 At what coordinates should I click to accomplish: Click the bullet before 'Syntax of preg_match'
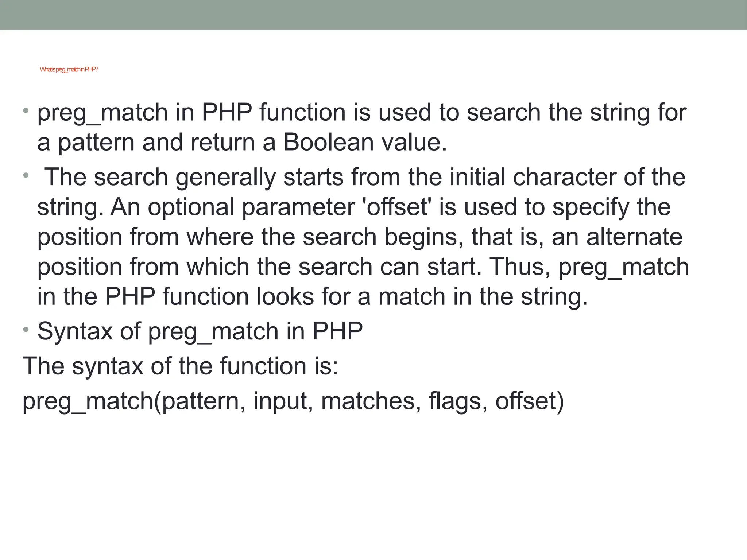26,329
